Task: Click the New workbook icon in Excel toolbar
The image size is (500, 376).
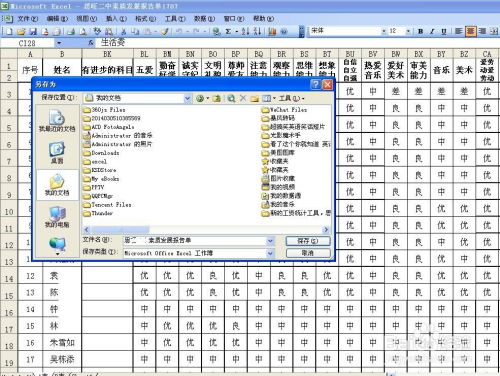Action: (9, 31)
